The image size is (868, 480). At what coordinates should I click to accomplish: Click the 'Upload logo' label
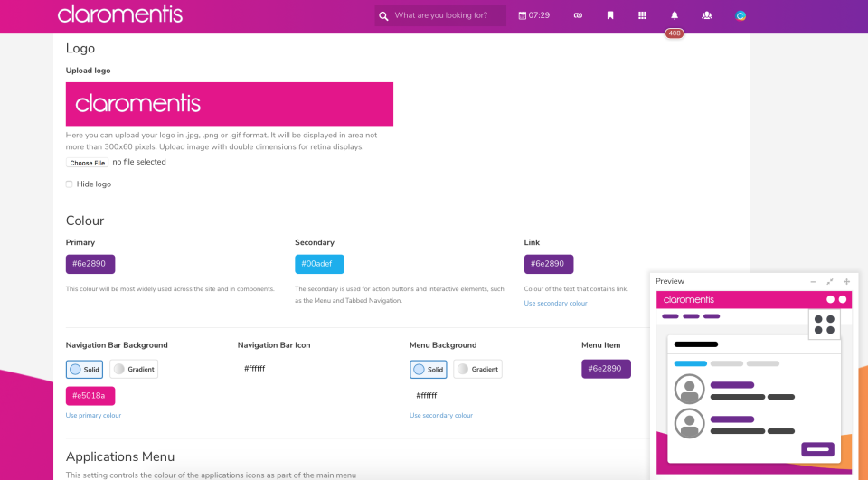point(88,71)
